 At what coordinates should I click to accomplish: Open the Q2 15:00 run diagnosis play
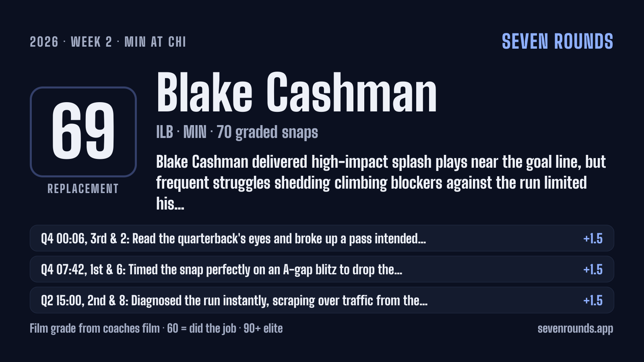(322, 300)
